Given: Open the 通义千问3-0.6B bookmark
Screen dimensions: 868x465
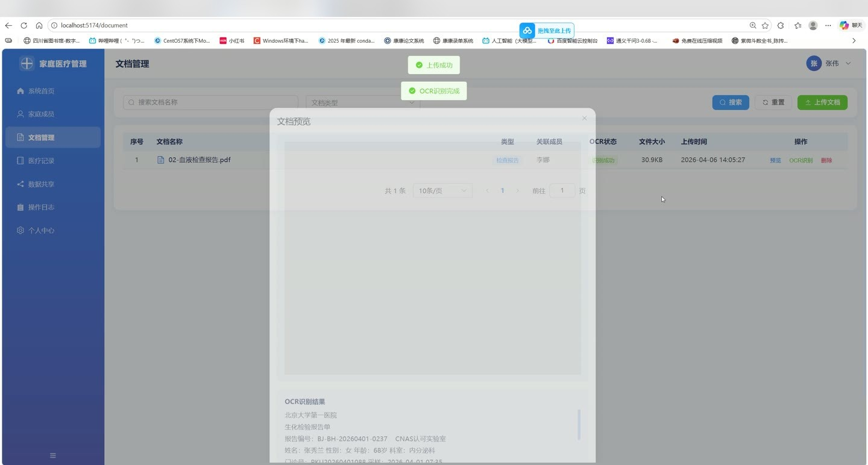Looking at the screenshot, I should 632,41.
